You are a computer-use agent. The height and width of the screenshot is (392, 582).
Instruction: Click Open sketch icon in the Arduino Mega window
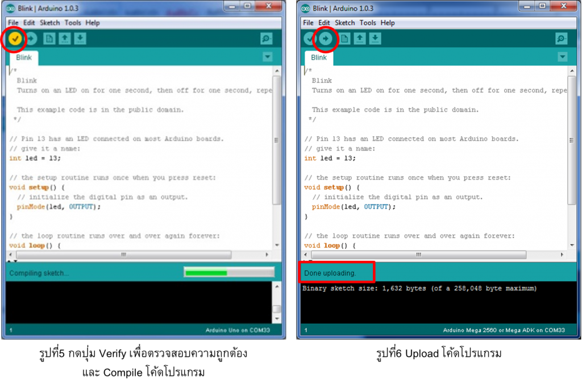[x=360, y=39]
